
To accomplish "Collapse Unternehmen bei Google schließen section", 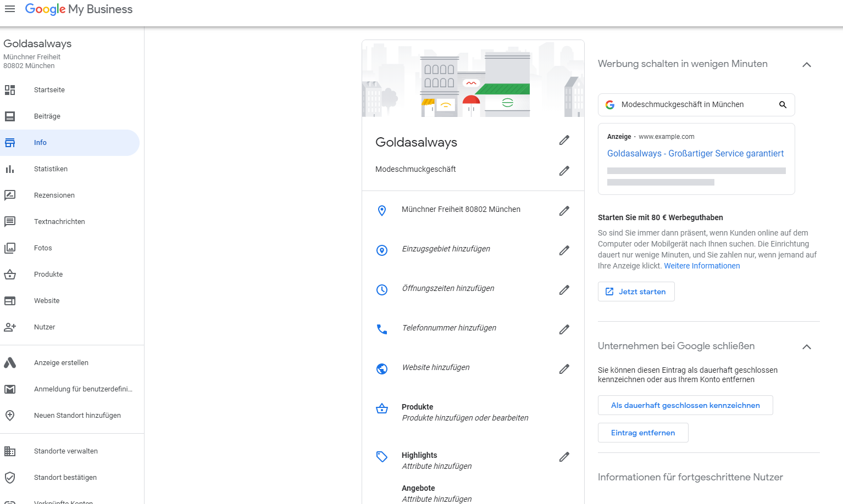I will 807,347.
